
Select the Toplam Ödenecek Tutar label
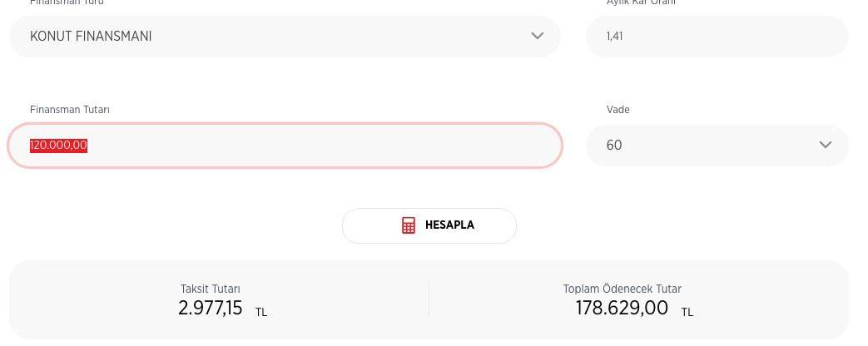point(622,289)
